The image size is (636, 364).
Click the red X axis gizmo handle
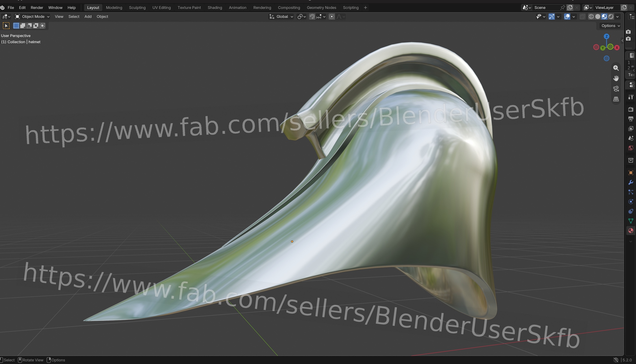click(x=617, y=47)
